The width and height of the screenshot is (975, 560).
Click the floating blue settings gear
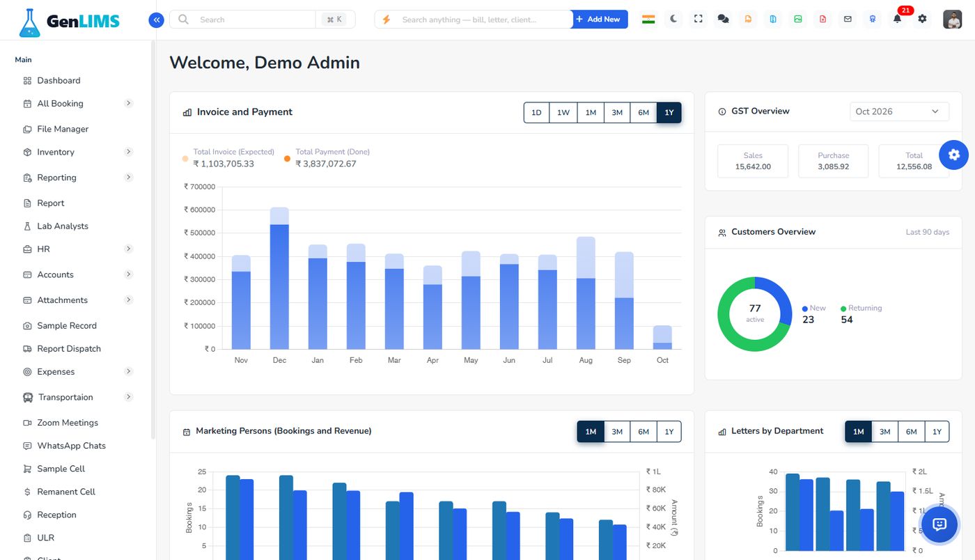(954, 155)
